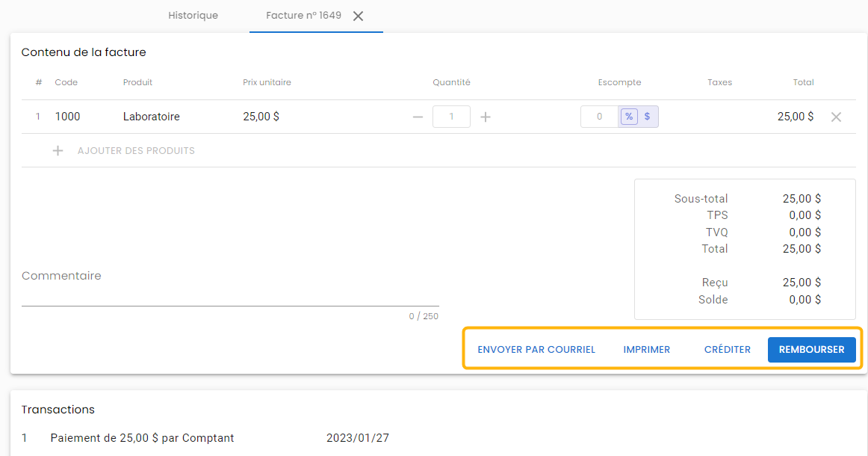This screenshot has height=456, width=868.
Task: Click Créditer to credit the invoice
Action: tap(727, 350)
